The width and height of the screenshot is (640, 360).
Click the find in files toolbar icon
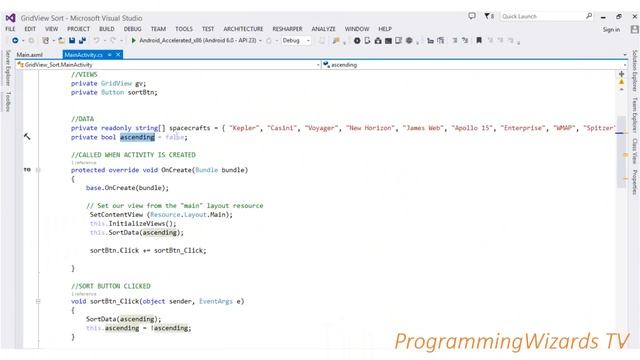pos(336,40)
